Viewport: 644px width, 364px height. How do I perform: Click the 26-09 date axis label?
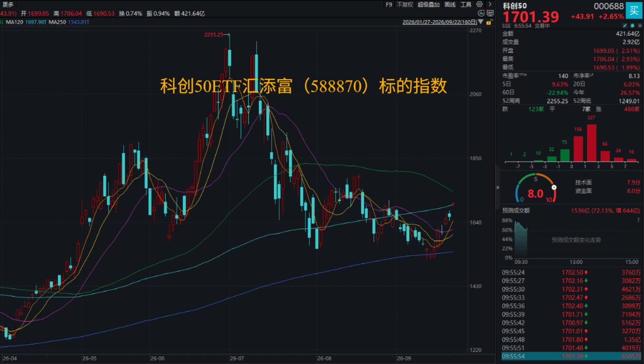[x=404, y=359]
